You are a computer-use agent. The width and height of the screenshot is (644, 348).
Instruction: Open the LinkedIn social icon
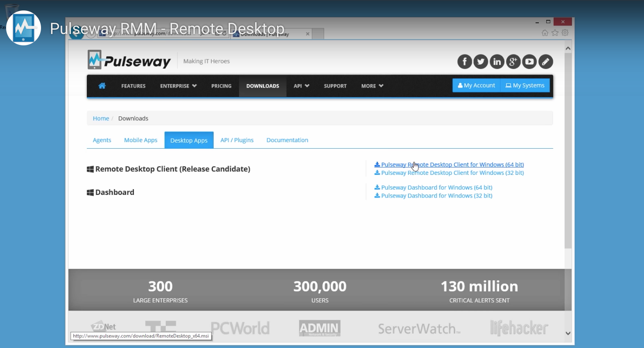pyautogui.click(x=497, y=61)
